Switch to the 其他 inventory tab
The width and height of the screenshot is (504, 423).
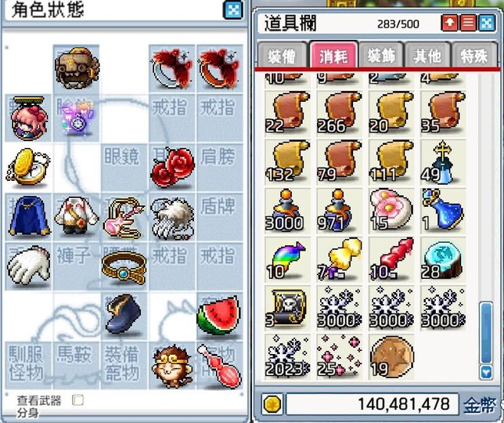(427, 56)
